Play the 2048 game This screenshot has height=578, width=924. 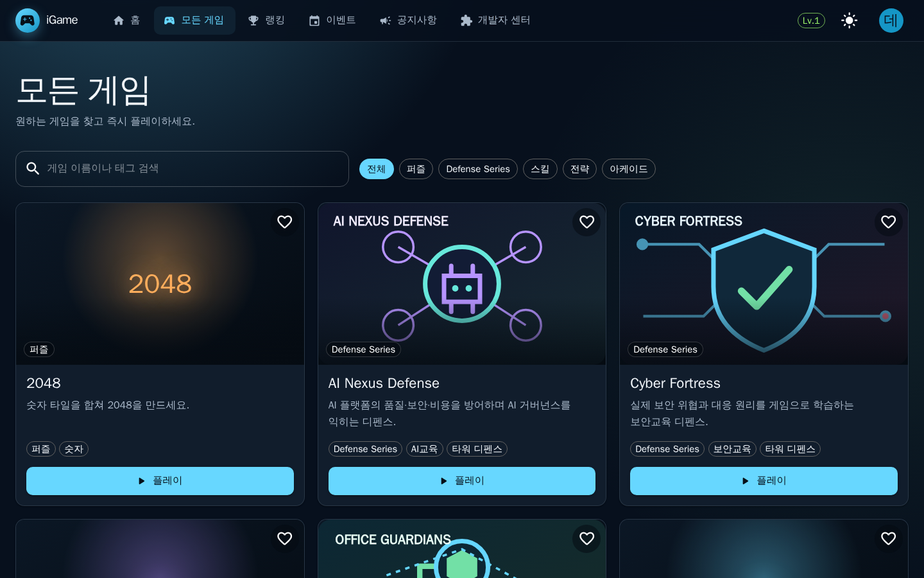click(160, 481)
